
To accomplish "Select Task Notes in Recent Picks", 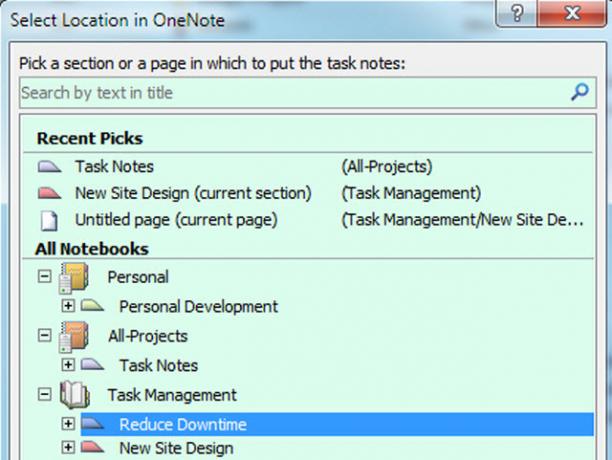I will coord(114,167).
